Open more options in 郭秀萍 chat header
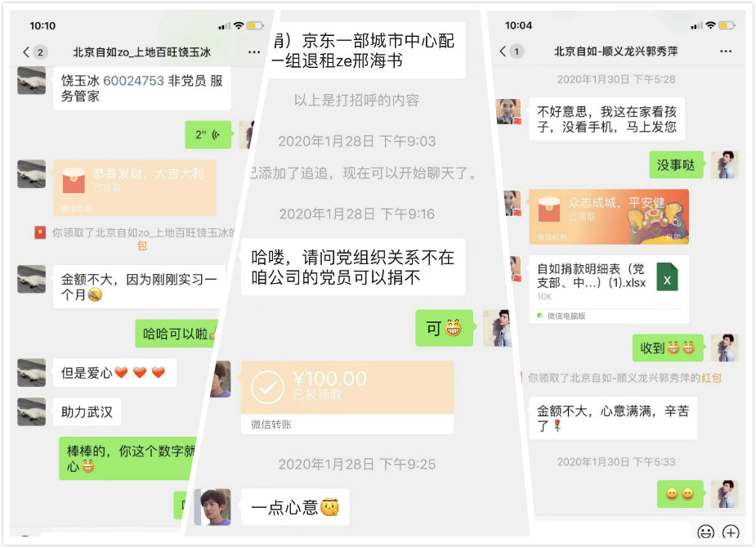 (726, 52)
